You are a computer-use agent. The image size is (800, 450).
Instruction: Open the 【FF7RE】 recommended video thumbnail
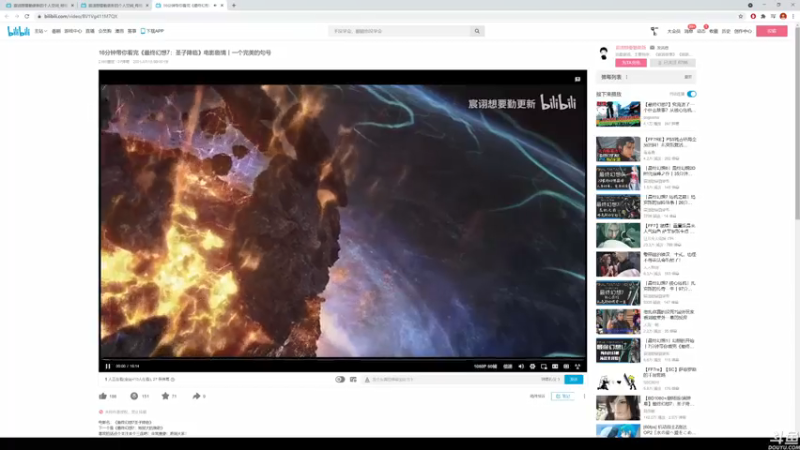[x=618, y=149]
